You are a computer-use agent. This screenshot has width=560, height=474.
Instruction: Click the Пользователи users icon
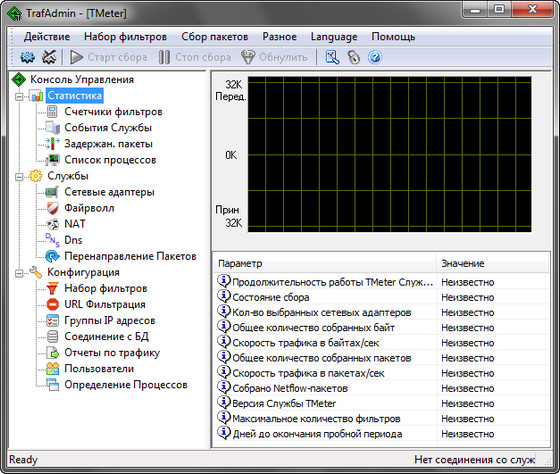[x=53, y=369]
